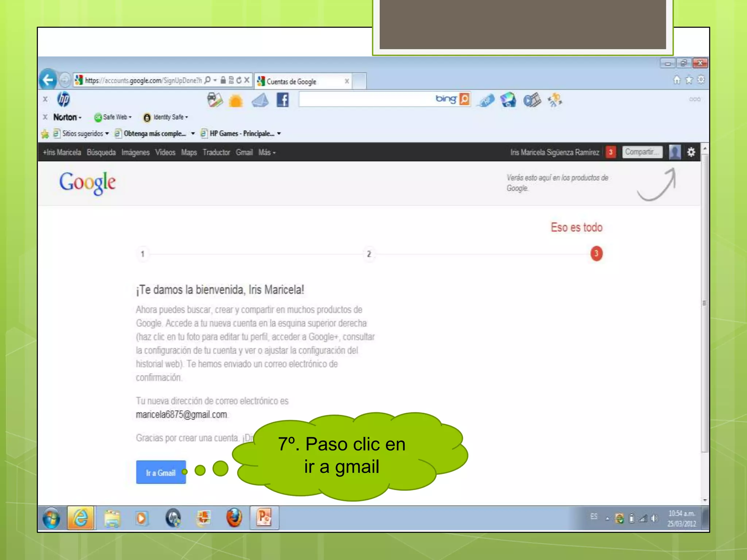This screenshot has width=747, height=560.
Task: Open Windows Start button
Action: coord(51,518)
